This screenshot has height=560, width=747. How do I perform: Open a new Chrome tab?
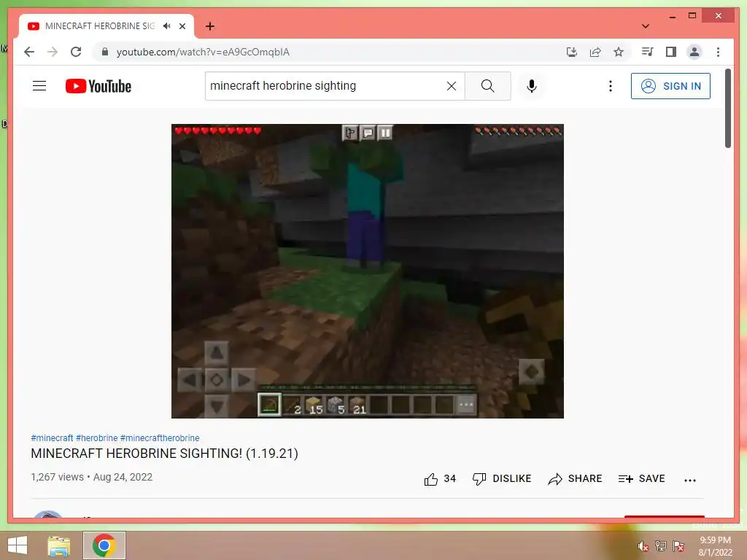[210, 26]
